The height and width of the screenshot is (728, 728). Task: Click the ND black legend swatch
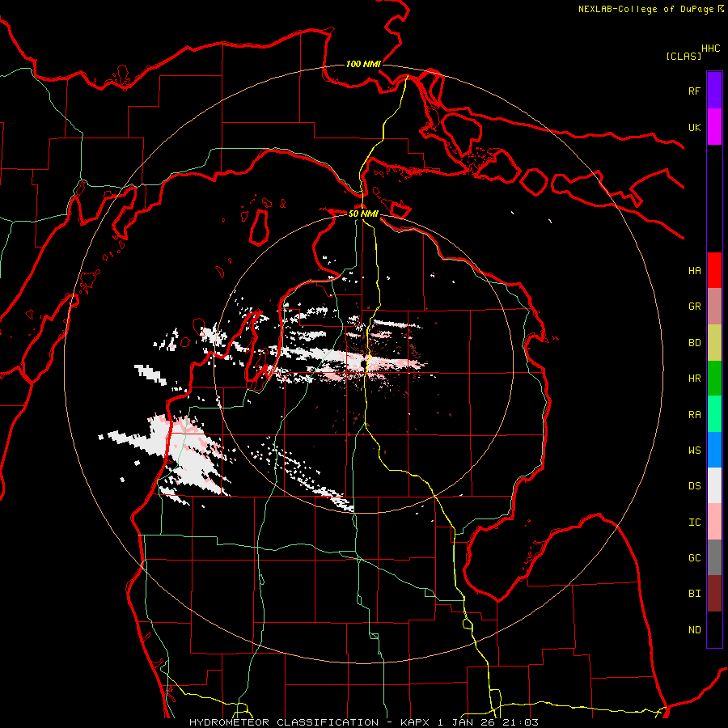point(714,629)
